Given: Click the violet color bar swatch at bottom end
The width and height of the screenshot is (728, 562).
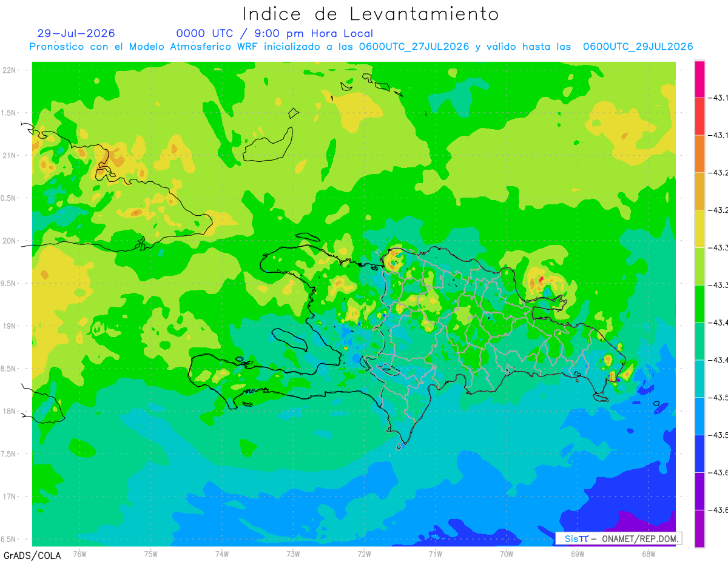Looking at the screenshot, I should 699,529.
